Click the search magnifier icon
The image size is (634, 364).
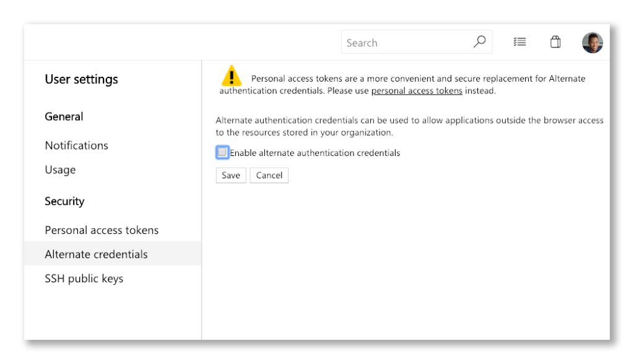(x=479, y=42)
